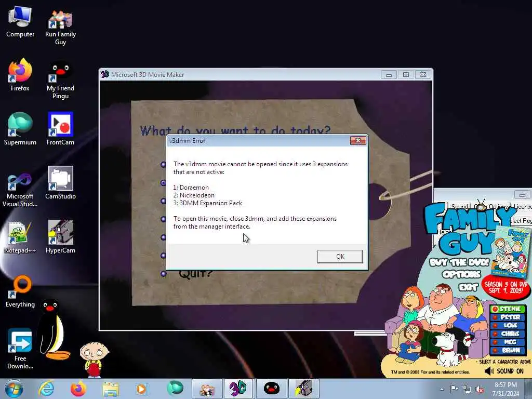Open My Friend Pingu desktop shortcut
This screenshot has width=532, height=399.
click(60, 79)
